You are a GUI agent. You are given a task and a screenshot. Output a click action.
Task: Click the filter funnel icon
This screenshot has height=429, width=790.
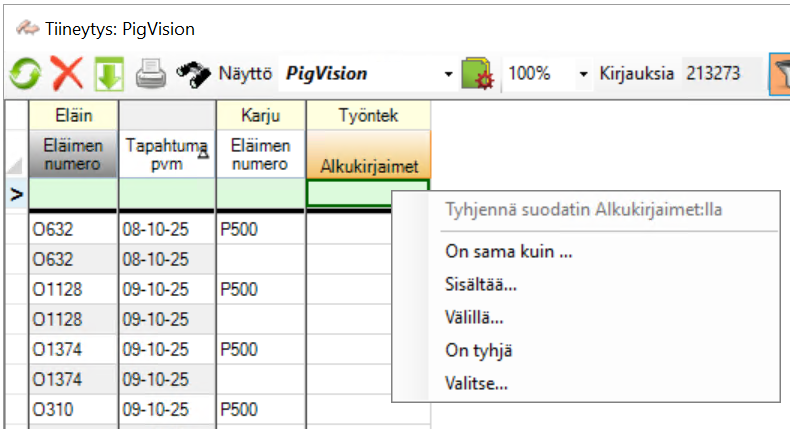coord(780,74)
